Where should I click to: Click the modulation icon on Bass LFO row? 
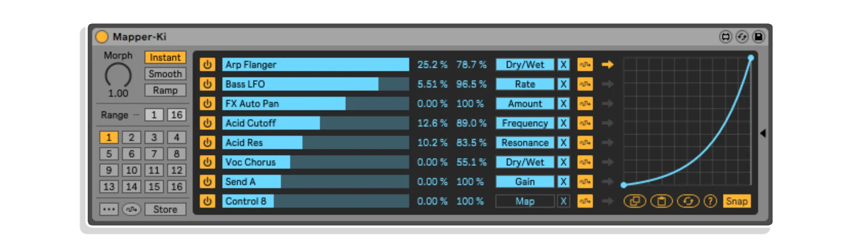[x=585, y=84]
